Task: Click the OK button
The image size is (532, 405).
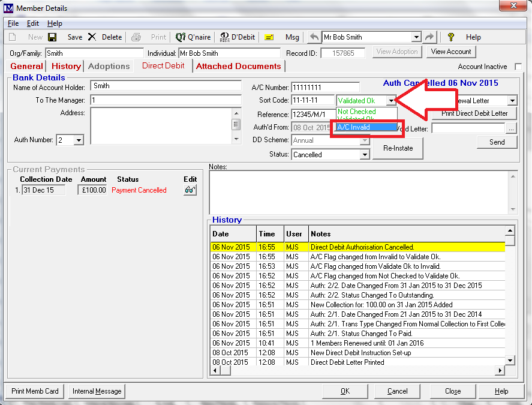Action: coord(345,391)
